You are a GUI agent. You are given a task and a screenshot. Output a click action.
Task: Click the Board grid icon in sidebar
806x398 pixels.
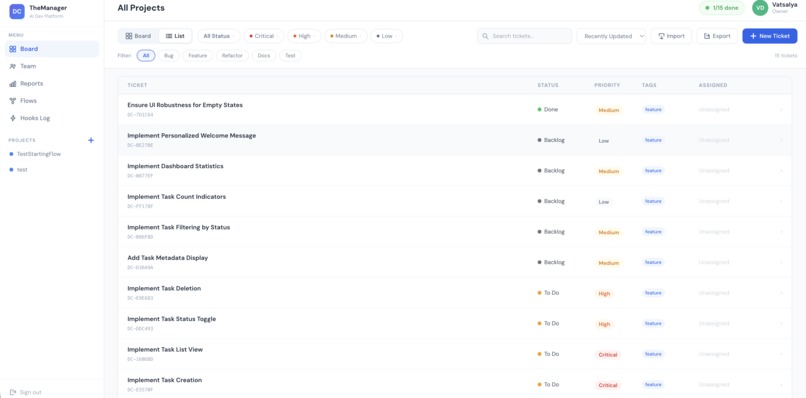tap(13, 49)
